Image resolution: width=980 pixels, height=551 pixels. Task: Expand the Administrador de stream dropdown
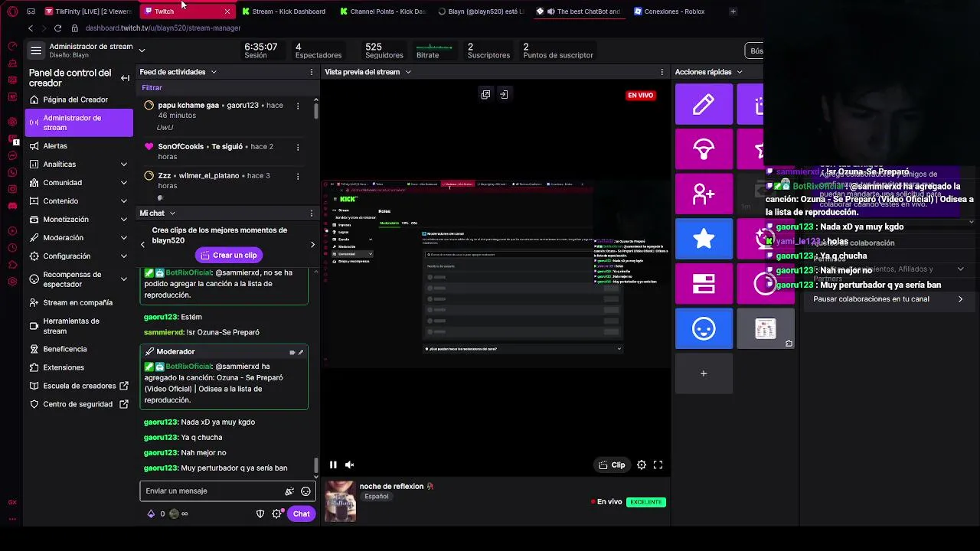coord(142,51)
